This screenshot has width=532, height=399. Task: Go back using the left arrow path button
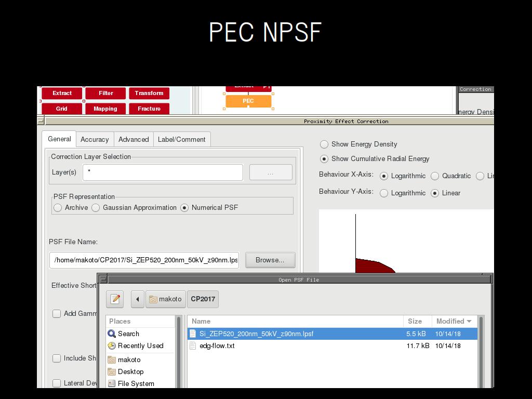click(x=137, y=299)
